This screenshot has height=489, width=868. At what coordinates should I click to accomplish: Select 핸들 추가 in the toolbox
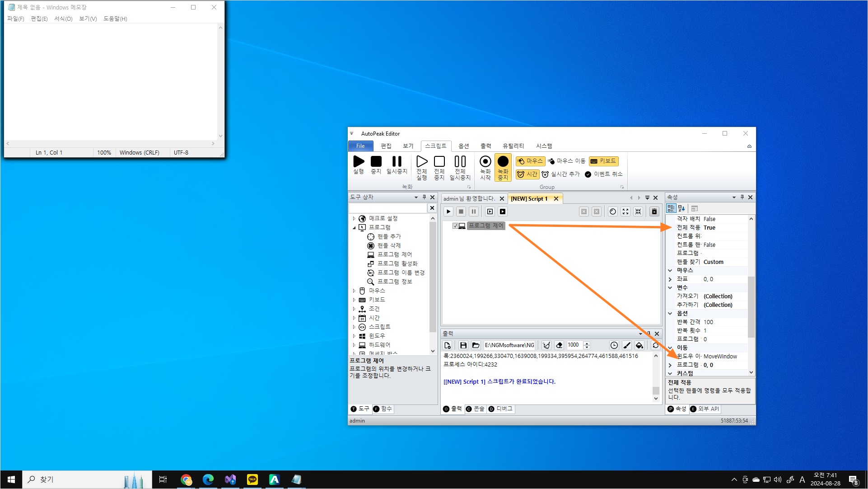point(389,236)
